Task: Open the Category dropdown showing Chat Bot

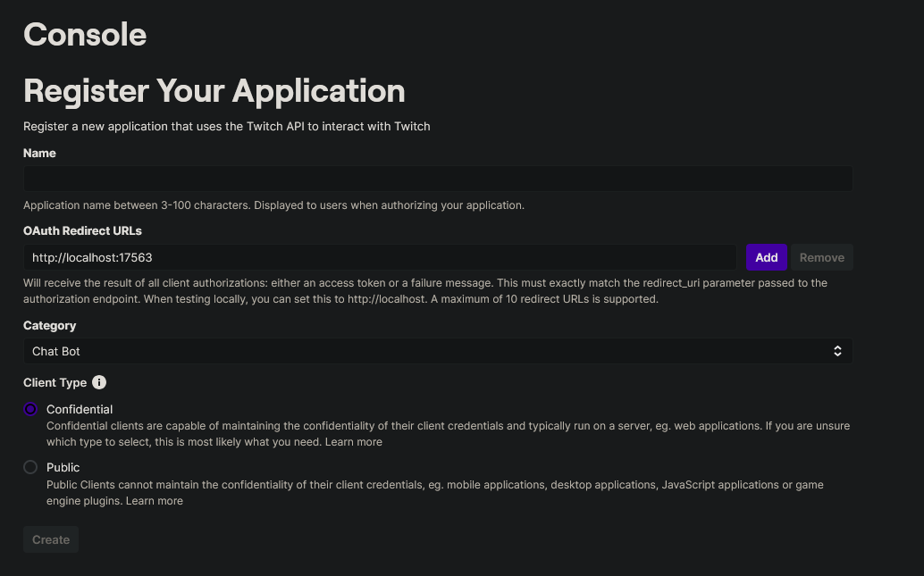Action: coord(438,351)
